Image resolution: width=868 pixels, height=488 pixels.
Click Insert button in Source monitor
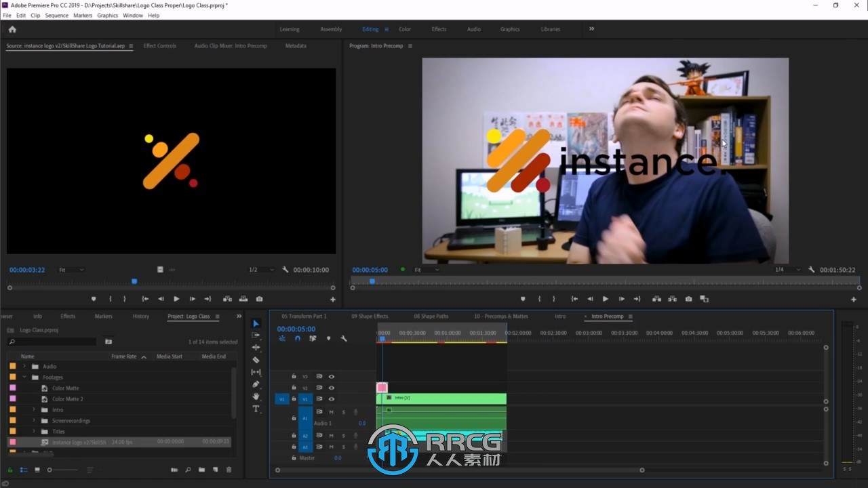[227, 299]
